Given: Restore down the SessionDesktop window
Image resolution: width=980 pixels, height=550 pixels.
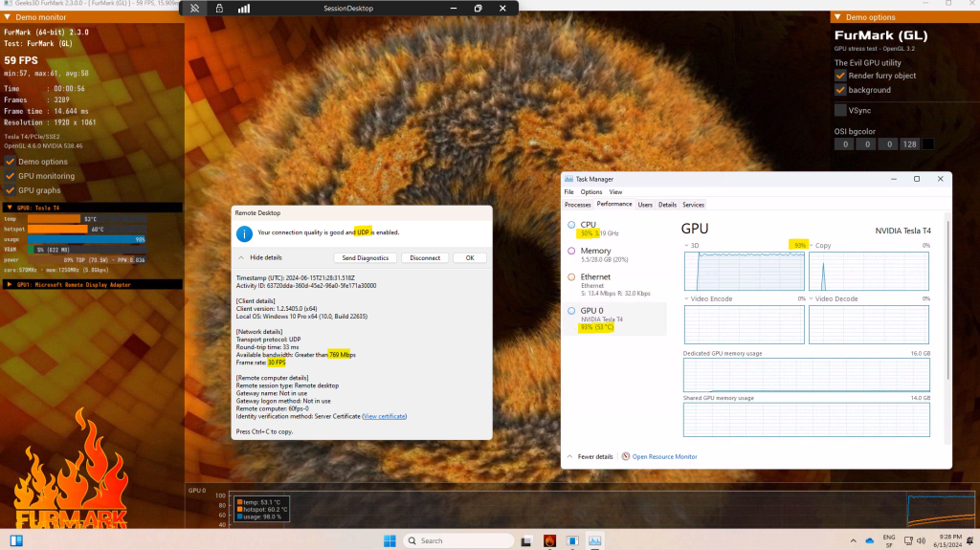Looking at the screenshot, I should click(x=479, y=9).
